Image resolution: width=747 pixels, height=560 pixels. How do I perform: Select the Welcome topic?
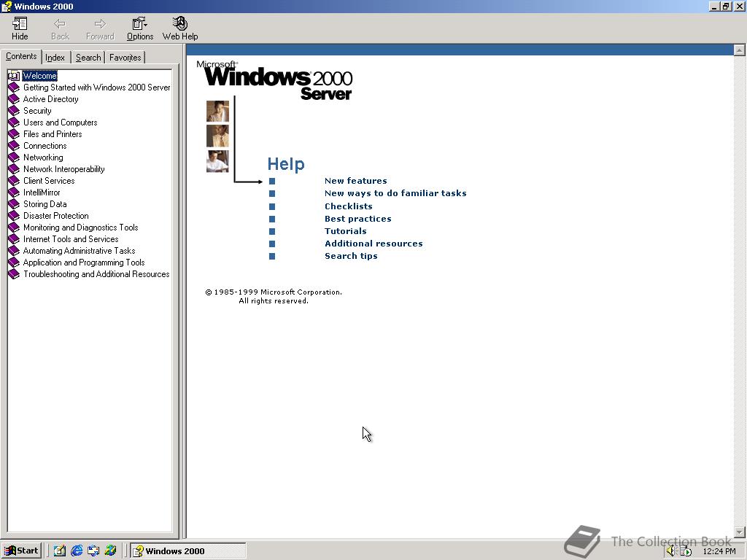pyautogui.click(x=40, y=76)
